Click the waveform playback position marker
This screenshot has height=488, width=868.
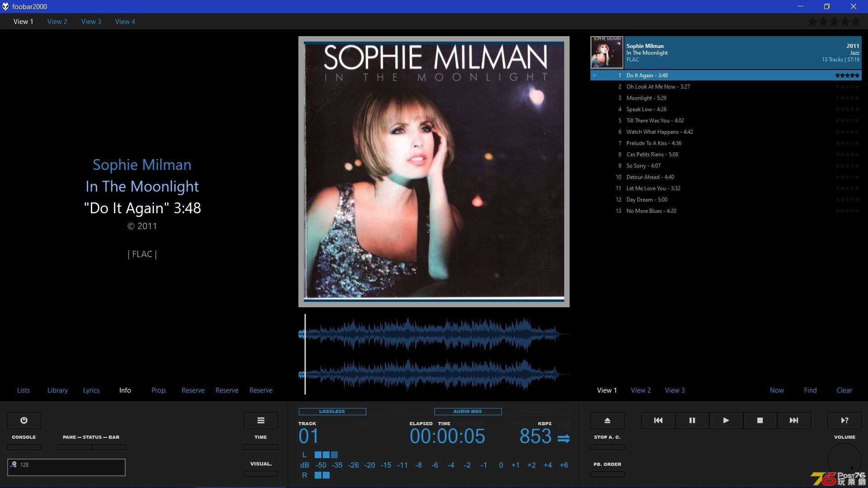click(x=305, y=354)
